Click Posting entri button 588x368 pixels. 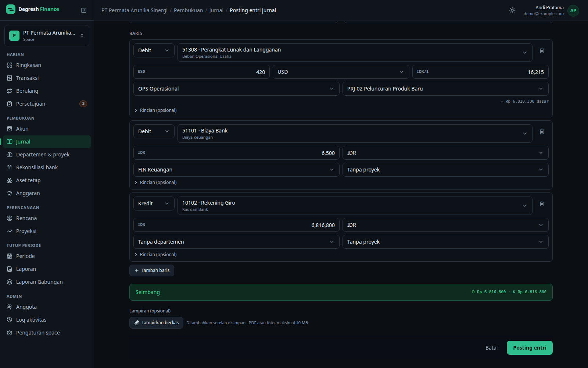coord(530,348)
